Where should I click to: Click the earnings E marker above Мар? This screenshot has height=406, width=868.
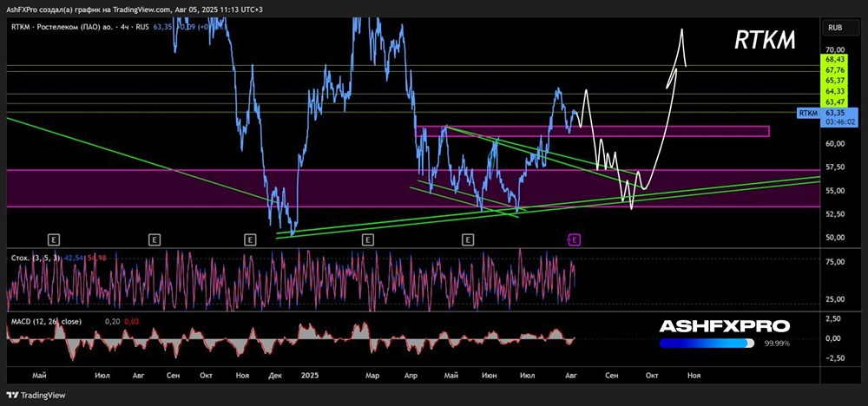pyautogui.click(x=367, y=239)
